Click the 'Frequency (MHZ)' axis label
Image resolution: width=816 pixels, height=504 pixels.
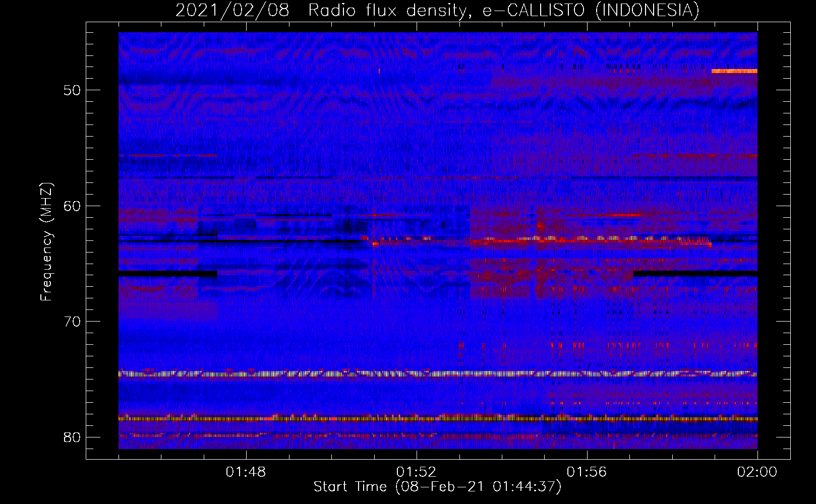tap(46, 242)
